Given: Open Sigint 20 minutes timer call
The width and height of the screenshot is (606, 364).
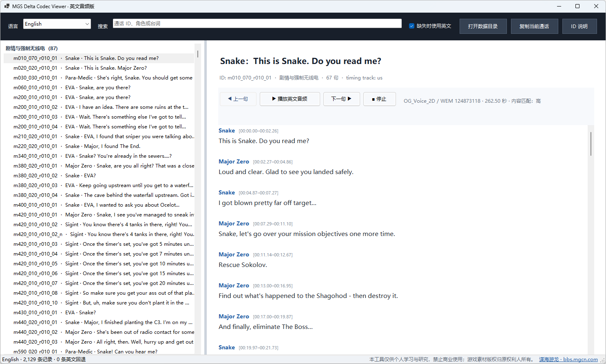Looking at the screenshot, I should pyautogui.click(x=99, y=283).
